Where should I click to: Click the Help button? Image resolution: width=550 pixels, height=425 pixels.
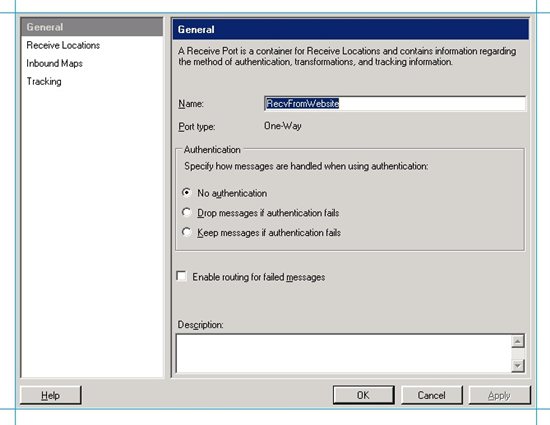click(x=51, y=395)
